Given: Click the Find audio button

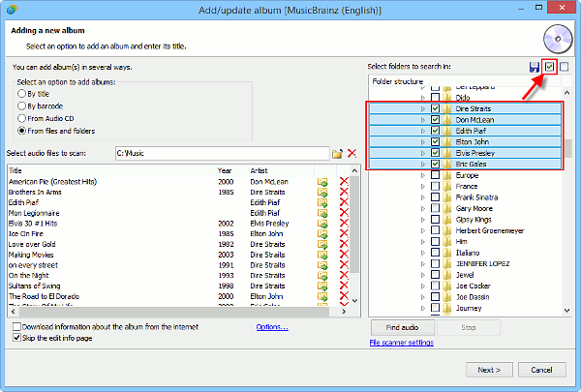Looking at the screenshot, I should coord(403,327).
